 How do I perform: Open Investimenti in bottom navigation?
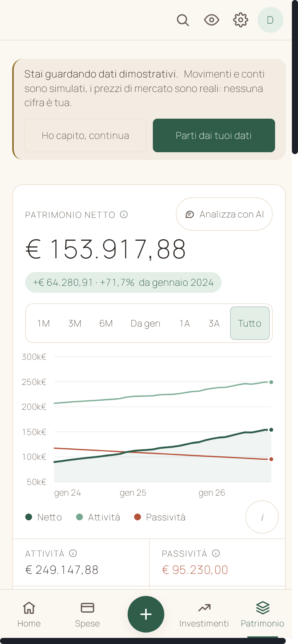tap(204, 614)
